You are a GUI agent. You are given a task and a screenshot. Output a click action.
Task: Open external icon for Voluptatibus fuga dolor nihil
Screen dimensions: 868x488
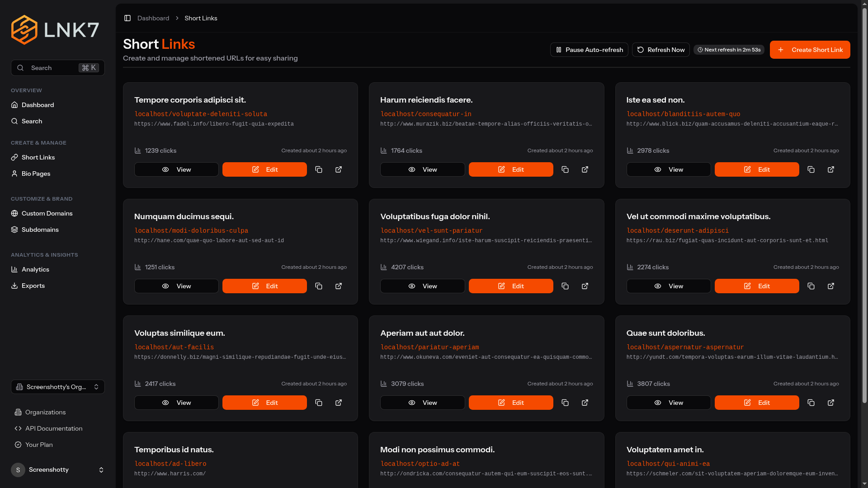tap(585, 286)
